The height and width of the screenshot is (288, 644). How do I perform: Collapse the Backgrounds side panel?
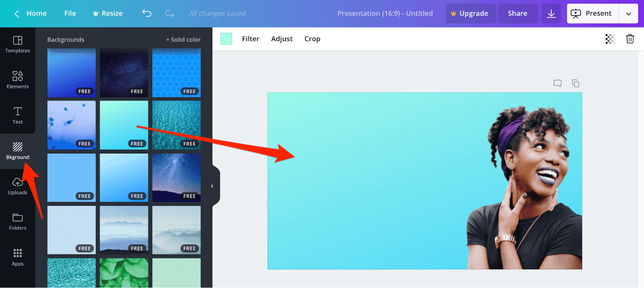tap(212, 186)
